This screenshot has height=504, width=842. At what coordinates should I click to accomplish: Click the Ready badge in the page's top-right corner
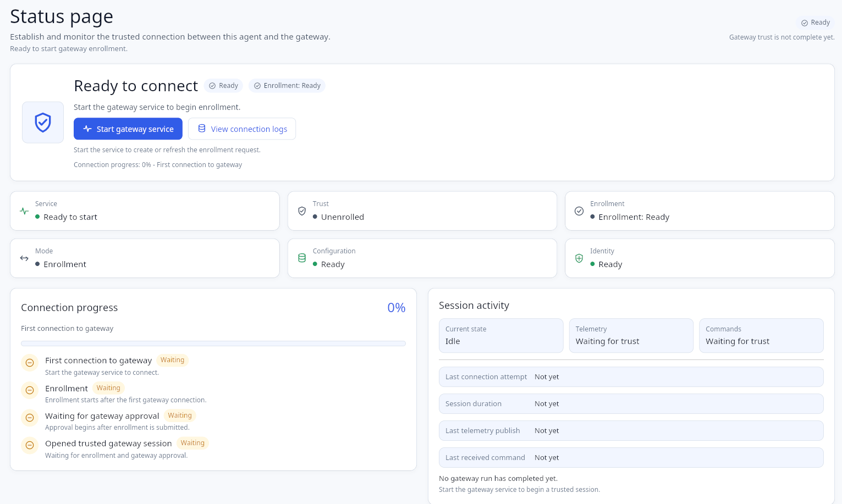pos(815,23)
